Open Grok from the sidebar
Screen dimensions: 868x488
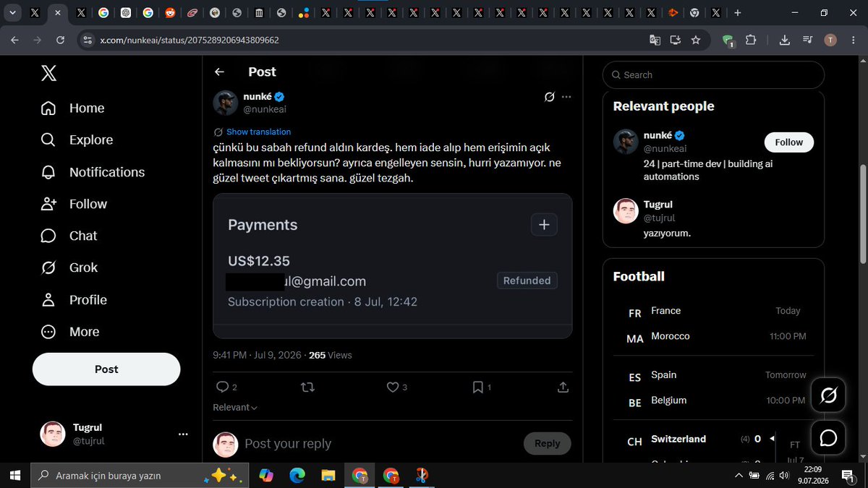(69, 267)
